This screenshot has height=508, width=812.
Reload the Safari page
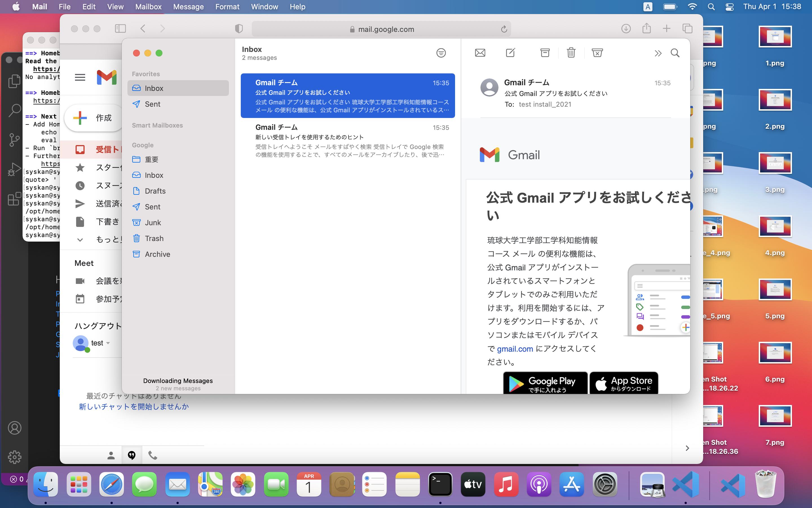504,29
